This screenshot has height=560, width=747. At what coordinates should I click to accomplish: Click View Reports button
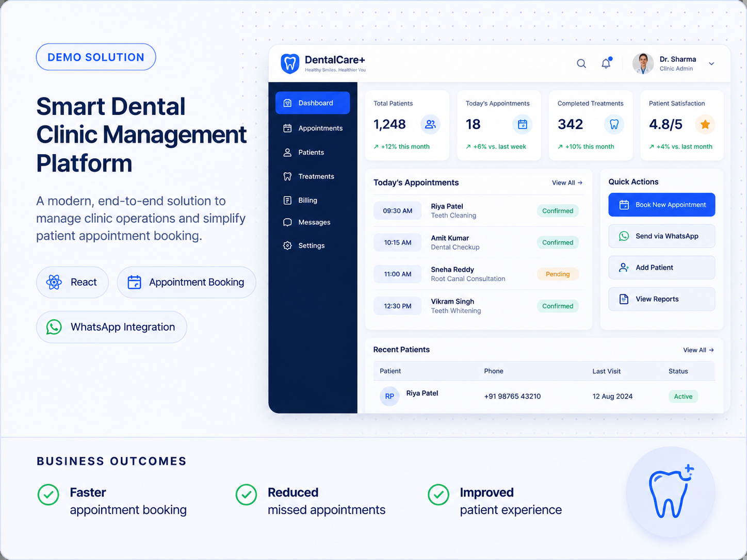coord(662,299)
